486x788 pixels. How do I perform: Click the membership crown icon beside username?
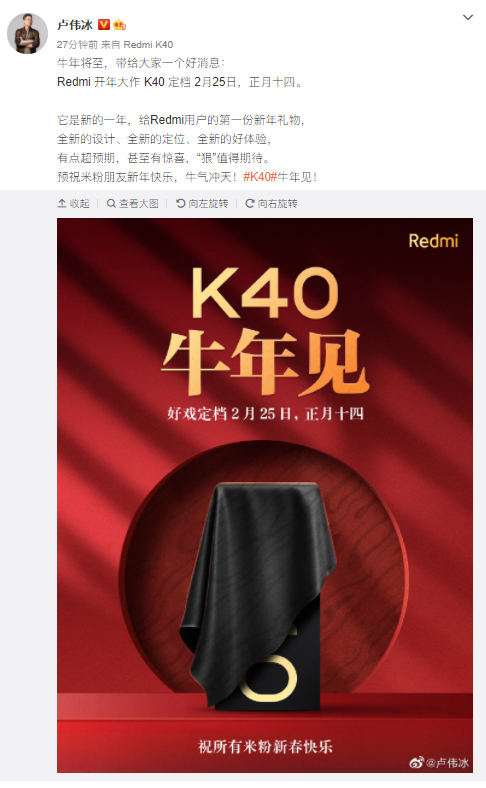[x=120, y=24]
